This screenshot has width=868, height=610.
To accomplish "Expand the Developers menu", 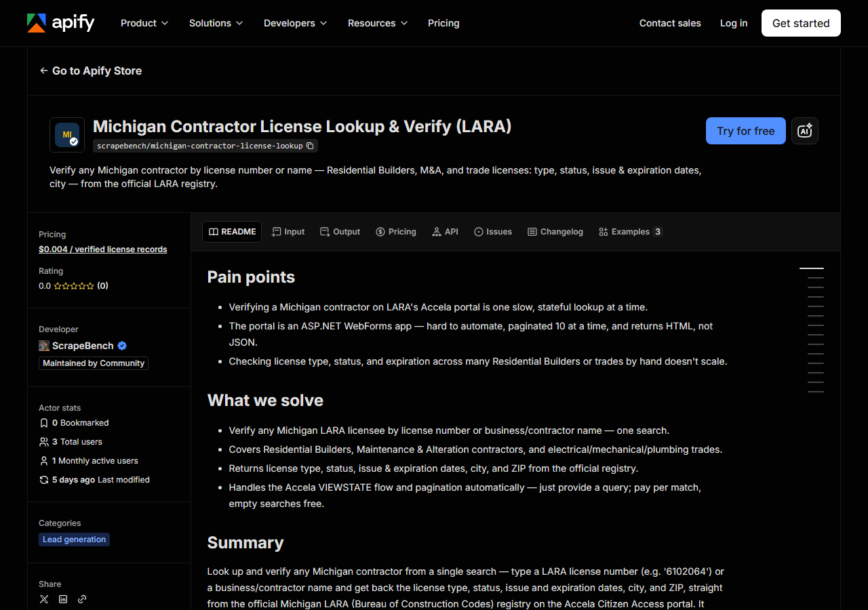I will [x=295, y=23].
